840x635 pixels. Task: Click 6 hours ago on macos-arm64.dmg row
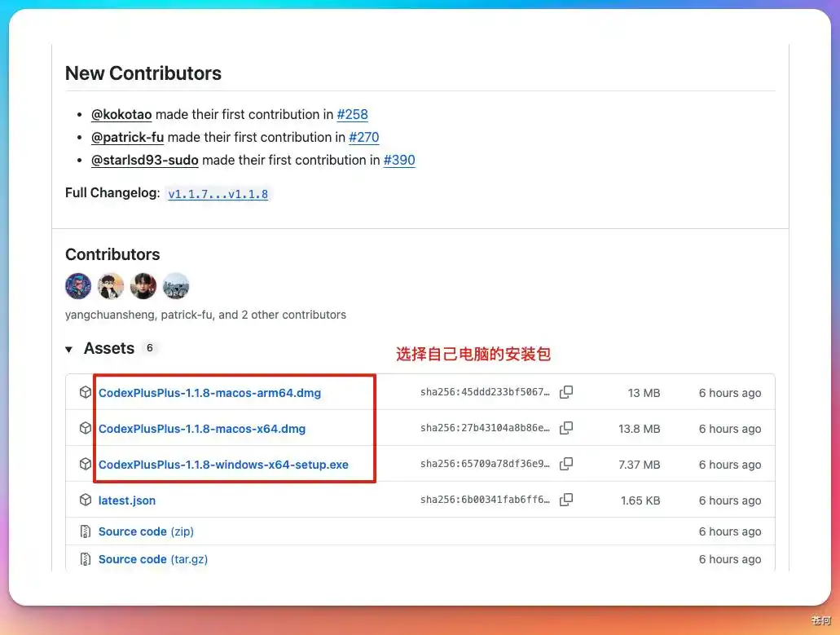(730, 393)
